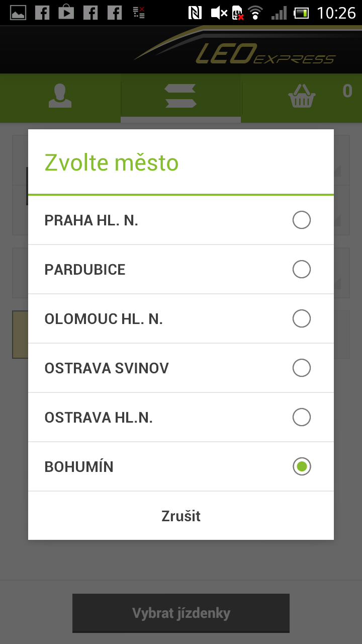Open the shopping basket icon
This screenshot has height=644, width=362.
(x=302, y=96)
